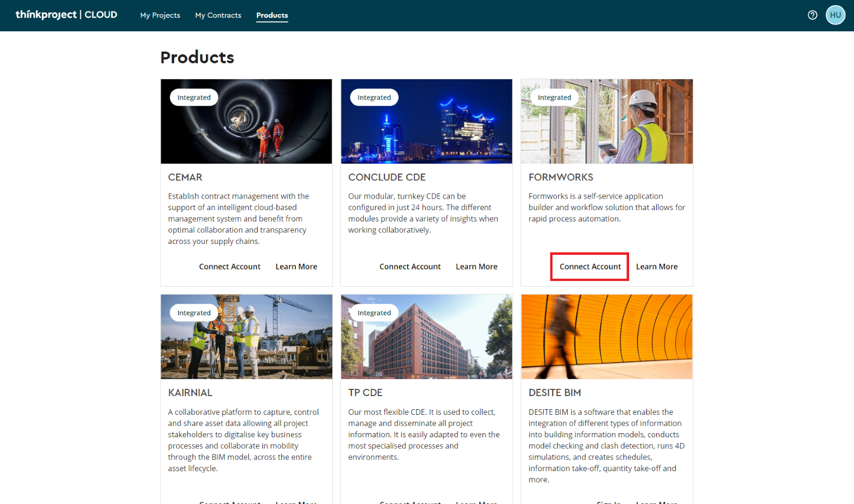Click the KAIRNIAL construction site image
Screen dimensions: 854x504
pos(246,337)
